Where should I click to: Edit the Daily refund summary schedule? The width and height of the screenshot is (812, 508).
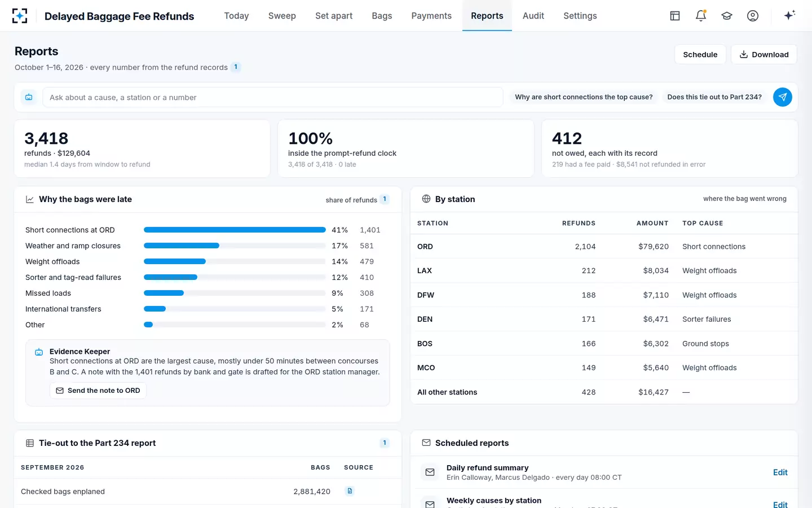tap(780, 472)
